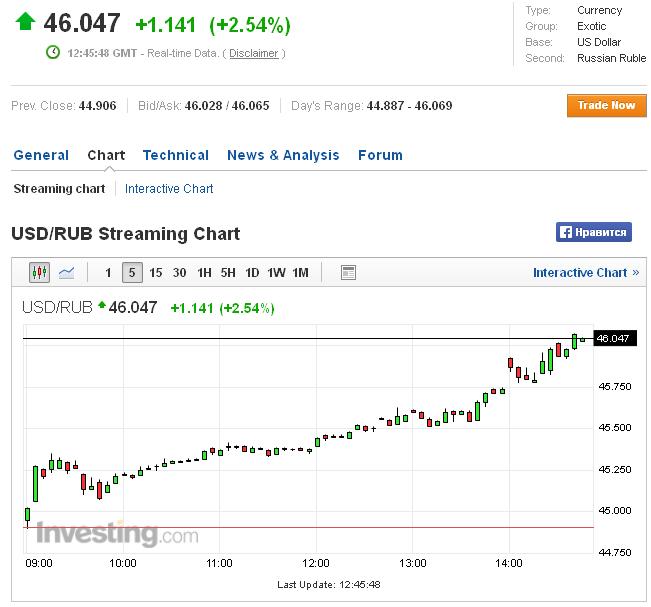Click the Bid/Ask value 46.028 / 46.065
The height and width of the screenshot is (607, 651).
click(x=227, y=106)
